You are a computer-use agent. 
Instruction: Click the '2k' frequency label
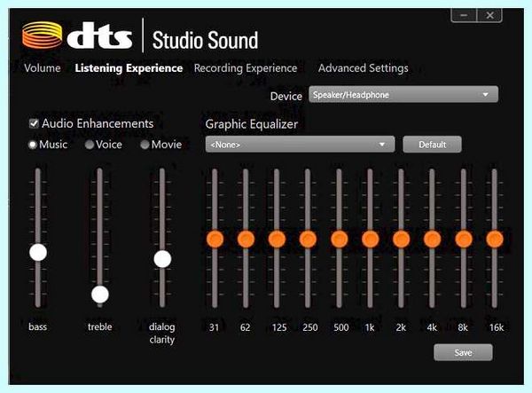401,327
